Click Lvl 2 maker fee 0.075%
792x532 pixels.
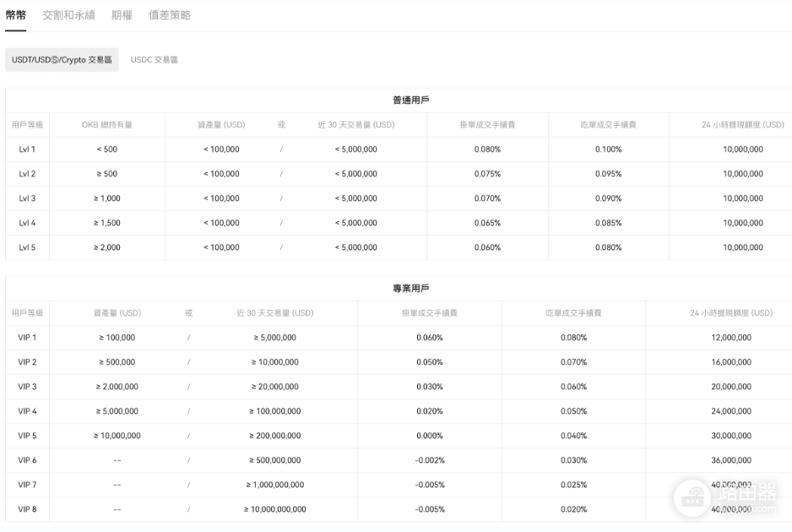point(487,174)
